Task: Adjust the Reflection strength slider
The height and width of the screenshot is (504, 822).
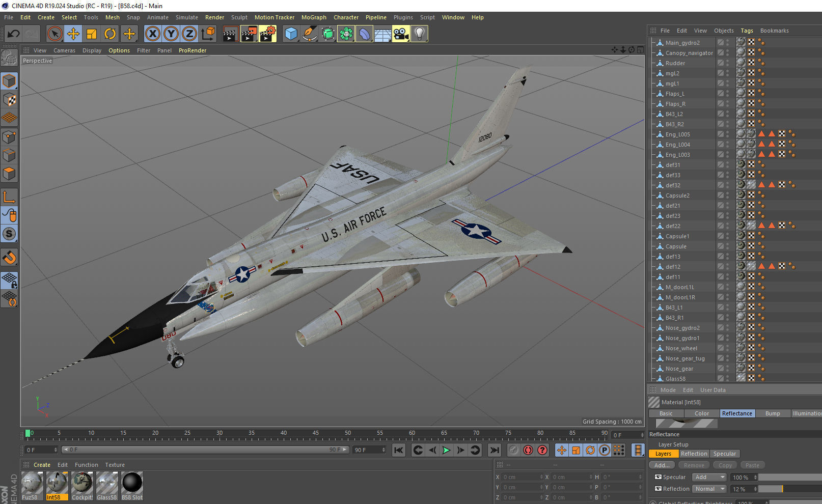Action: coord(790,489)
